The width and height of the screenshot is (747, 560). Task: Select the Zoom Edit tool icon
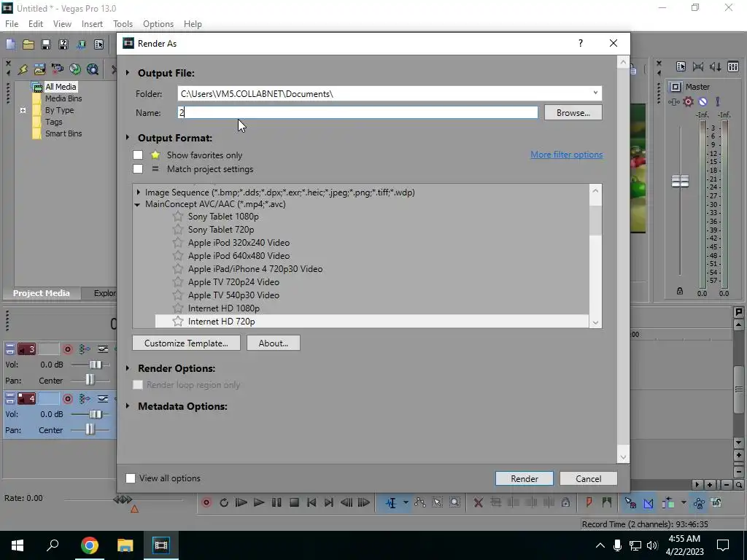(x=455, y=502)
